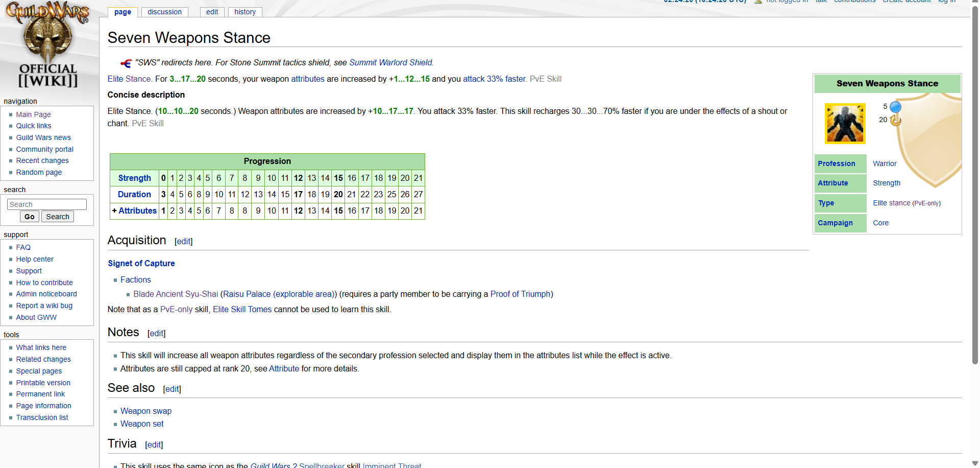Click the Go button
The width and height of the screenshot is (980, 468).
tap(30, 217)
